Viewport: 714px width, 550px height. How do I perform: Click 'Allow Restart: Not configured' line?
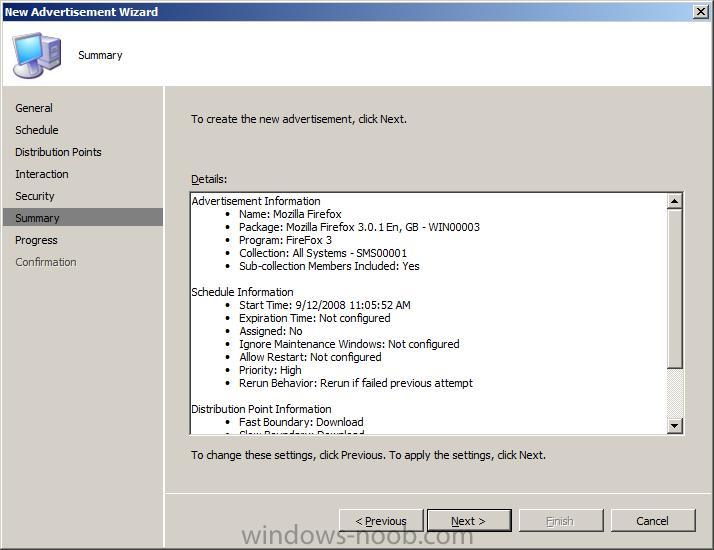pos(310,357)
